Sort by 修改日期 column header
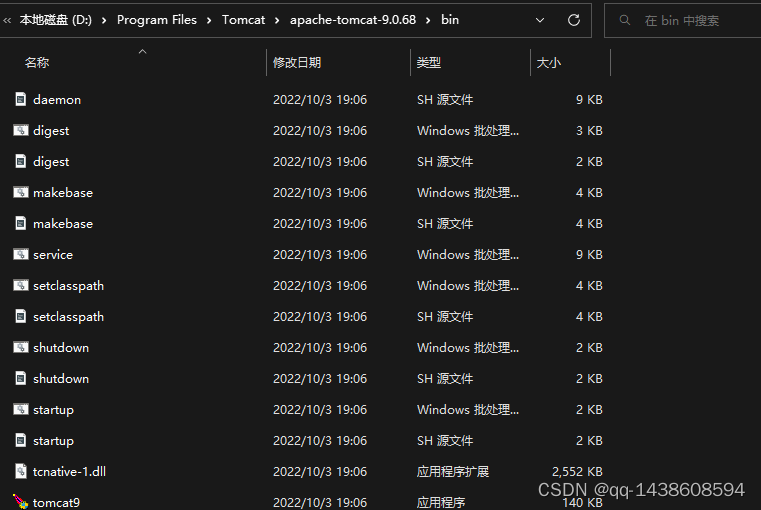The height and width of the screenshot is (510, 761). (x=297, y=63)
